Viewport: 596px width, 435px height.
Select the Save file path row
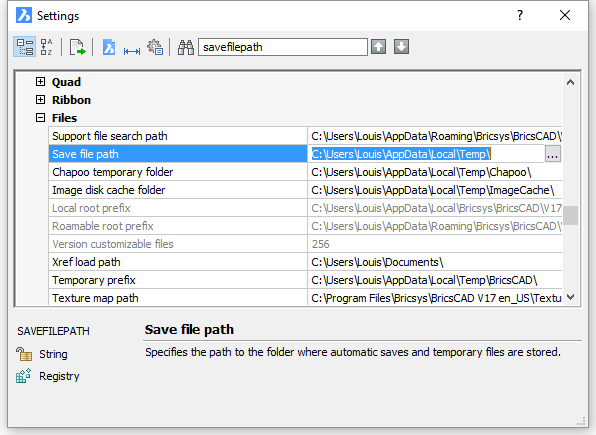(305, 154)
